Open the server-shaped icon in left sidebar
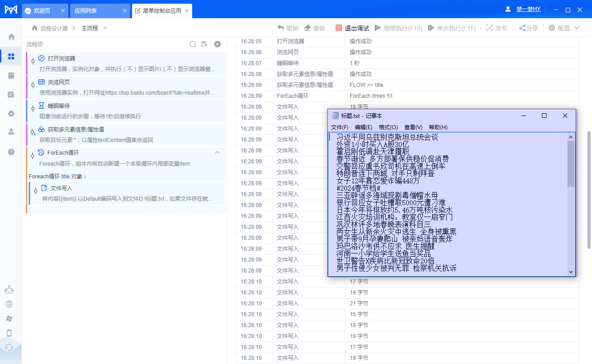Viewport: 592px width, 364px height. (x=11, y=95)
